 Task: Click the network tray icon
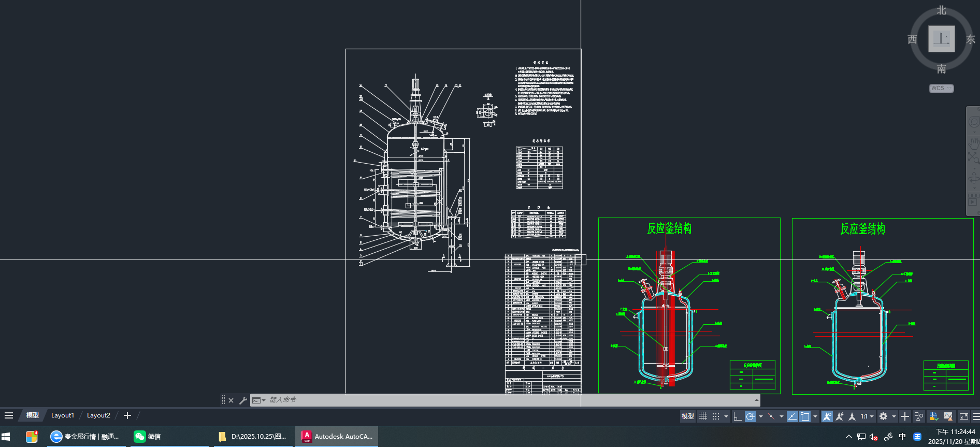click(x=861, y=437)
